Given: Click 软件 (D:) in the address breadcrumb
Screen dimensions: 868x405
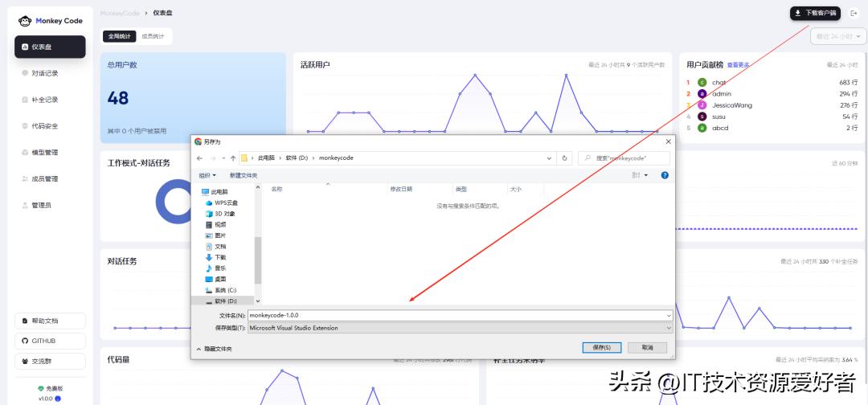Looking at the screenshot, I should point(297,158).
